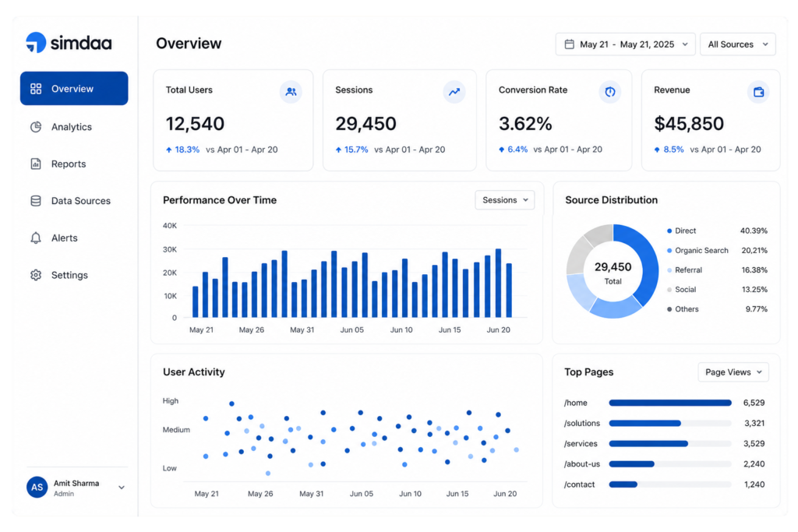Click the simdaa logo icon
The image size is (798, 532).
(x=36, y=43)
